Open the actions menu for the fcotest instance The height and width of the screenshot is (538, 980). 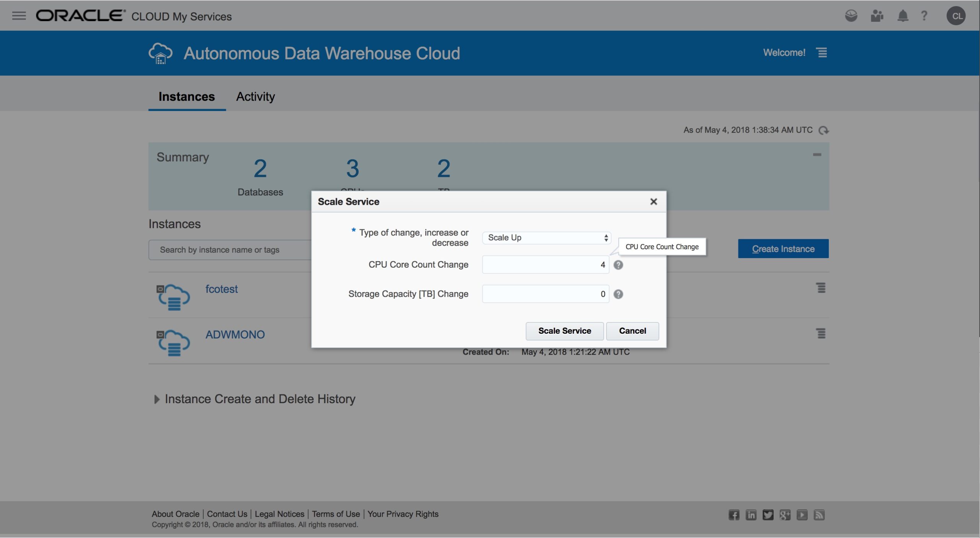(x=821, y=288)
